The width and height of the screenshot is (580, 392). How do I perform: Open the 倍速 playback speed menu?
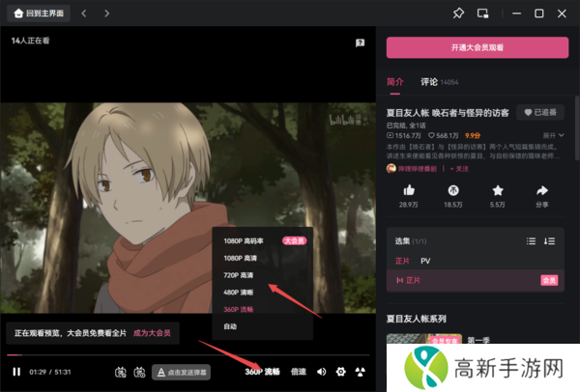click(x=298, y=372)
